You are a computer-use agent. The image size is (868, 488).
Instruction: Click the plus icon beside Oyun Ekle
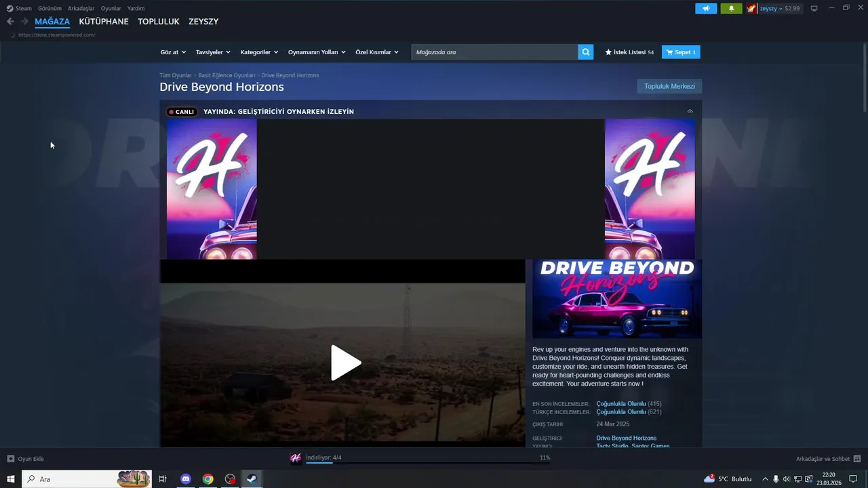tap(10, 459)
